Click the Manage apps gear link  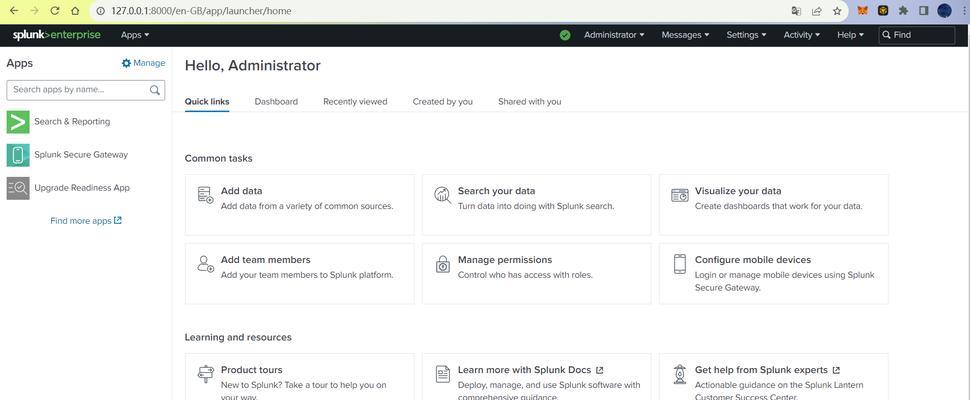tap(144, 63)
